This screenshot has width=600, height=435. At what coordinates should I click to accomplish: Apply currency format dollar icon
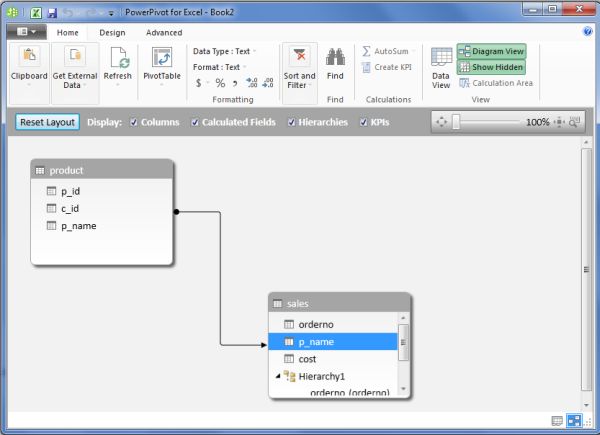198,83
